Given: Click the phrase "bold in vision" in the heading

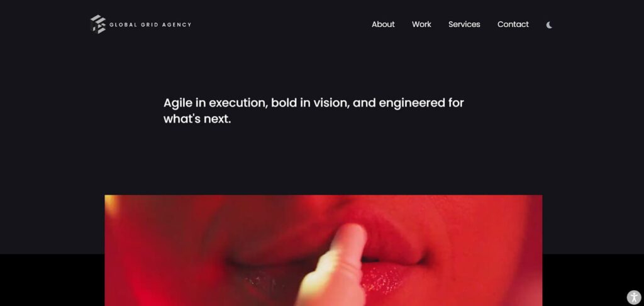Looking at the screenshot, I should coord(310,103).
